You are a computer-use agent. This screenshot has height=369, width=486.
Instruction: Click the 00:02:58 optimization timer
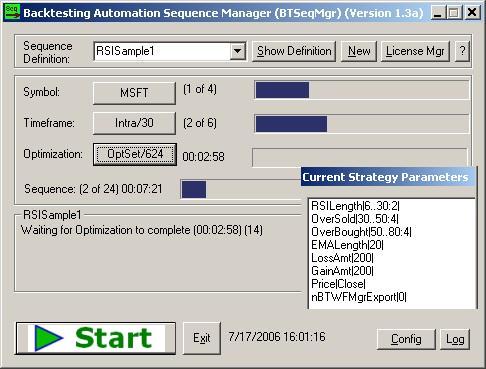(x=203, y=157)
